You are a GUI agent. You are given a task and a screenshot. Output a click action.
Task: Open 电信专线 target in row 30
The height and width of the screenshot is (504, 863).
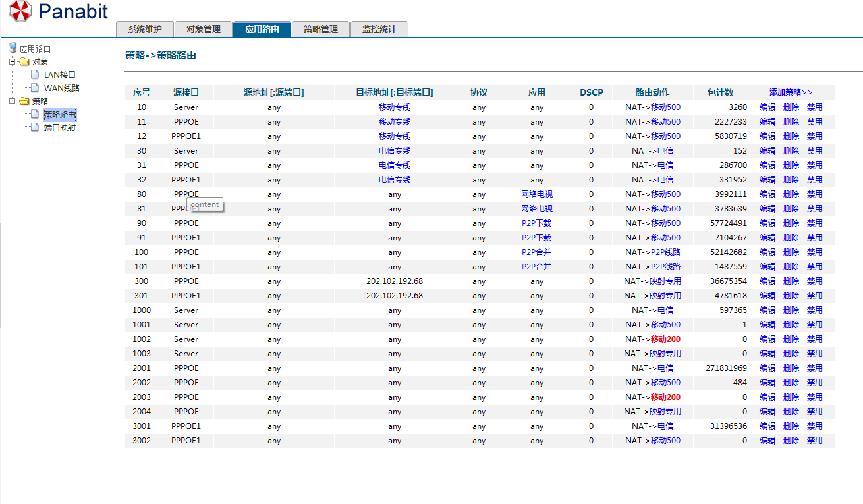tap(395, 151)
